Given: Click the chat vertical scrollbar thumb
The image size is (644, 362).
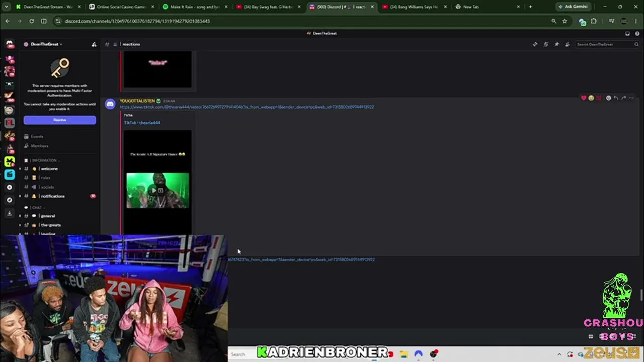Looking at the screenshot, I should pyautogui.click(x=641, y=295).
